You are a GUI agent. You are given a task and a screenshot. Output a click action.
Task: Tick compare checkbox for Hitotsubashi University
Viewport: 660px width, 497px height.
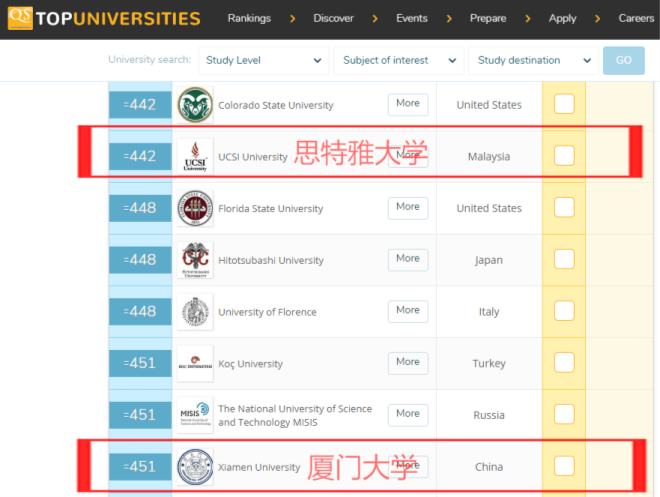coord(564,259)
